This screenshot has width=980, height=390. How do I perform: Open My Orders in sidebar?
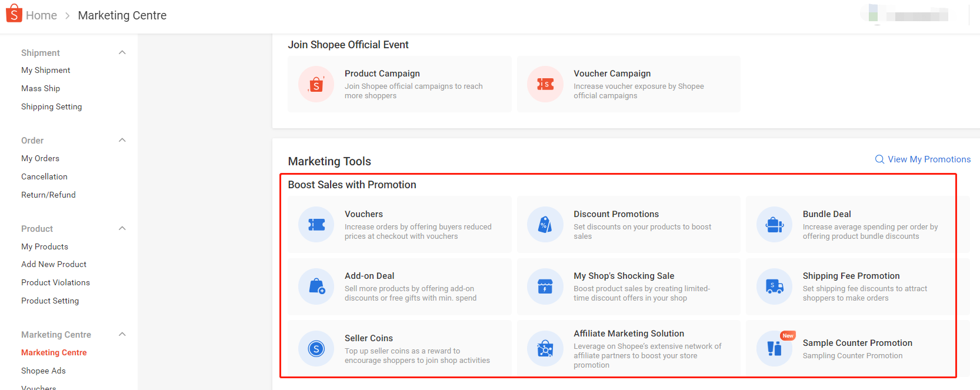pos(41,158)
